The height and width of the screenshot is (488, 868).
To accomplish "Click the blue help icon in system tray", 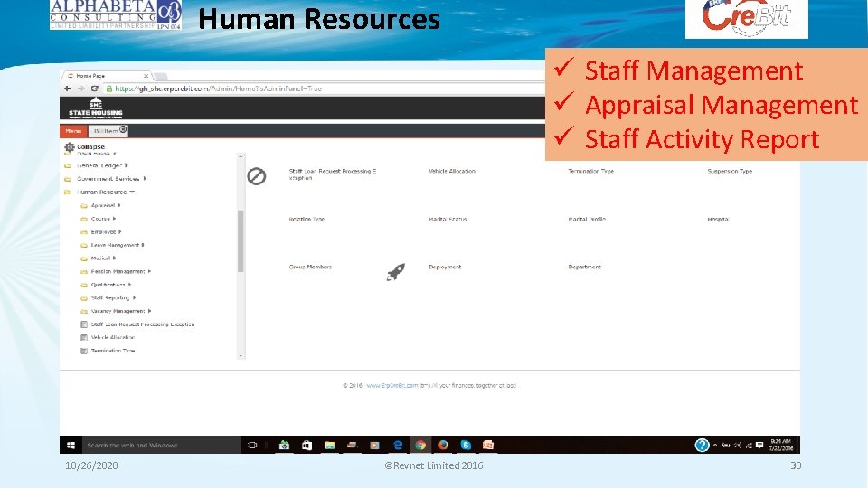I will [x=702, y=445].
